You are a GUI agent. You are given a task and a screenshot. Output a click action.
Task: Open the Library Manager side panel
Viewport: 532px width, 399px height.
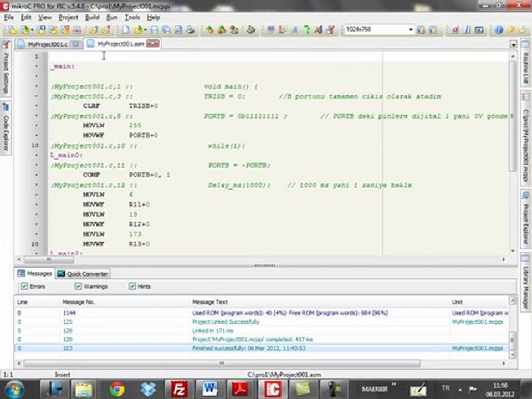[525, 282]
